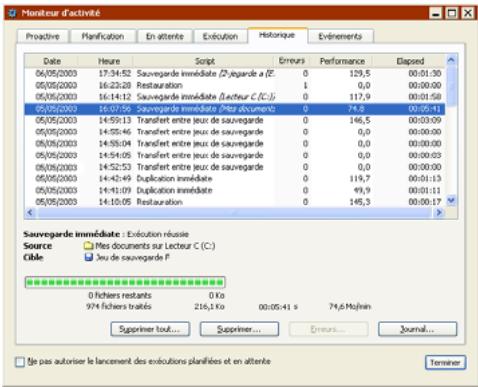The width and height of the screenshot is (478, 387).
Task: Click the 129,5 performance value
Action: (360, 73)
